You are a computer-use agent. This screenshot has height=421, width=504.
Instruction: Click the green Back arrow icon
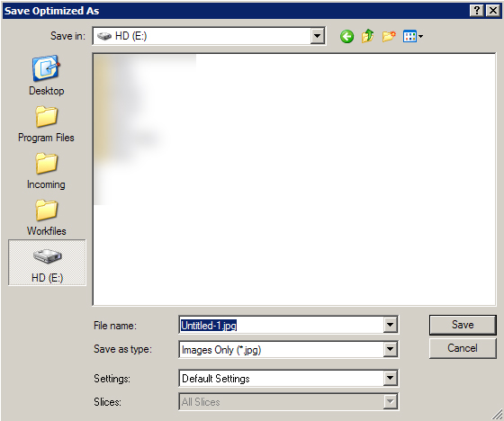tap(346, 36)
